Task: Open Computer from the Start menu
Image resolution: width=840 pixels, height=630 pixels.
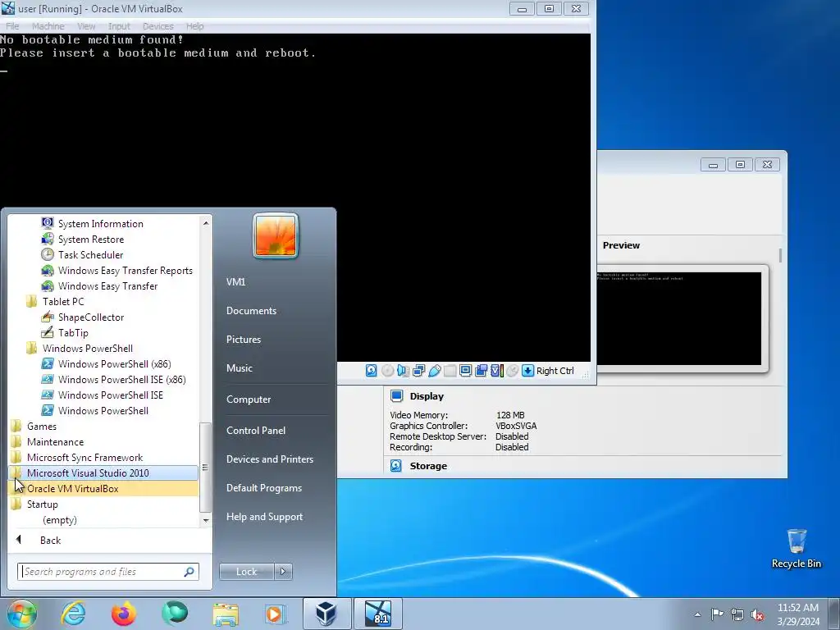Action: (x=248, y=399)
